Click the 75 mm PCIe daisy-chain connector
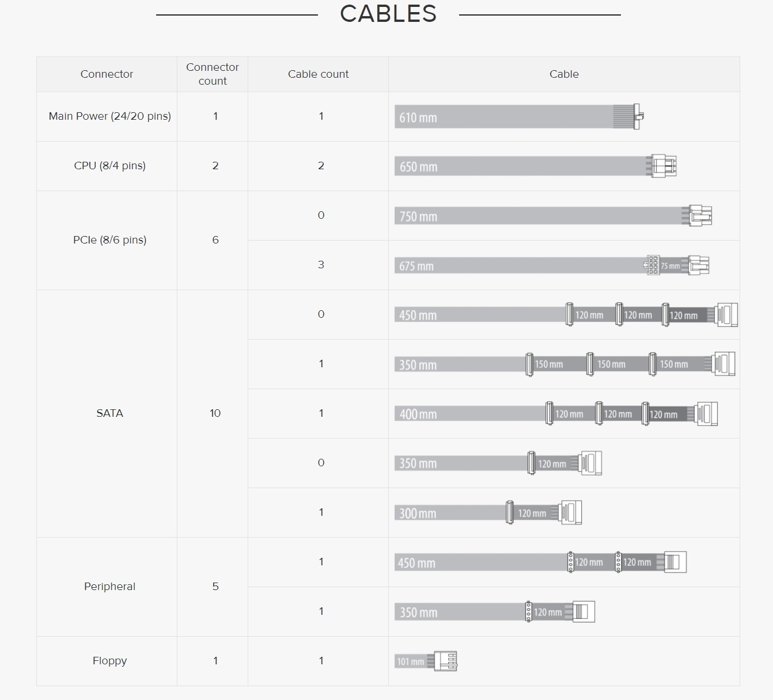Viewport: 773px width, 700px height. (653, 265)
